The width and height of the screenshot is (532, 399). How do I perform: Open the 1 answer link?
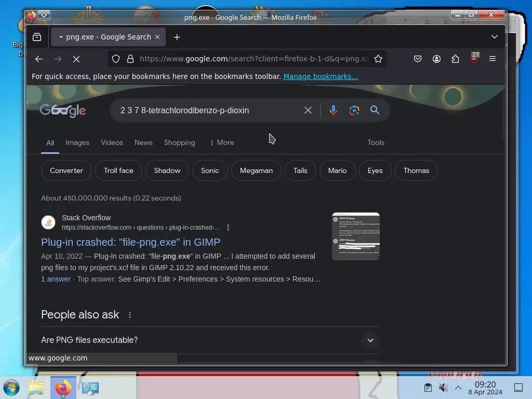(x=56, y=279)
